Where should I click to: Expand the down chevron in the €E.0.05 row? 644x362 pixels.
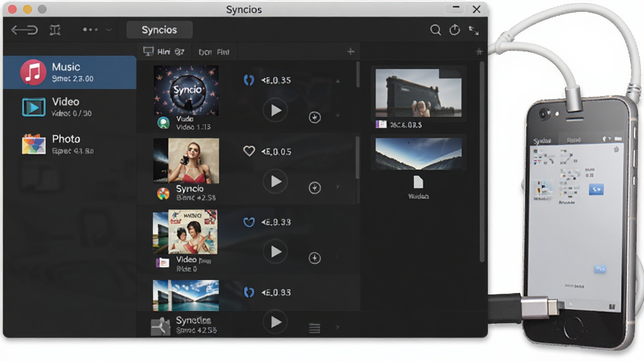pos(338,187)
